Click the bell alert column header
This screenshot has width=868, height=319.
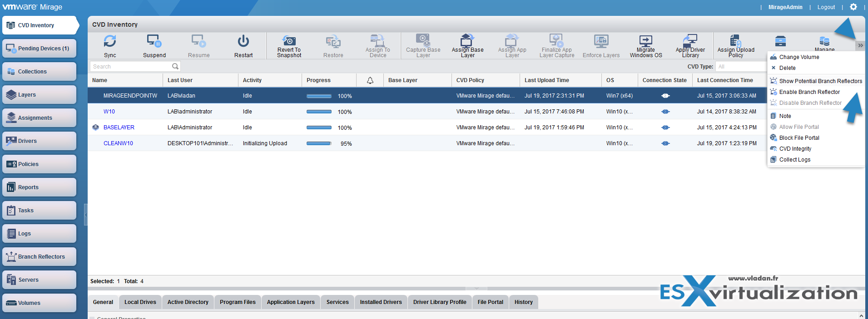370,80
